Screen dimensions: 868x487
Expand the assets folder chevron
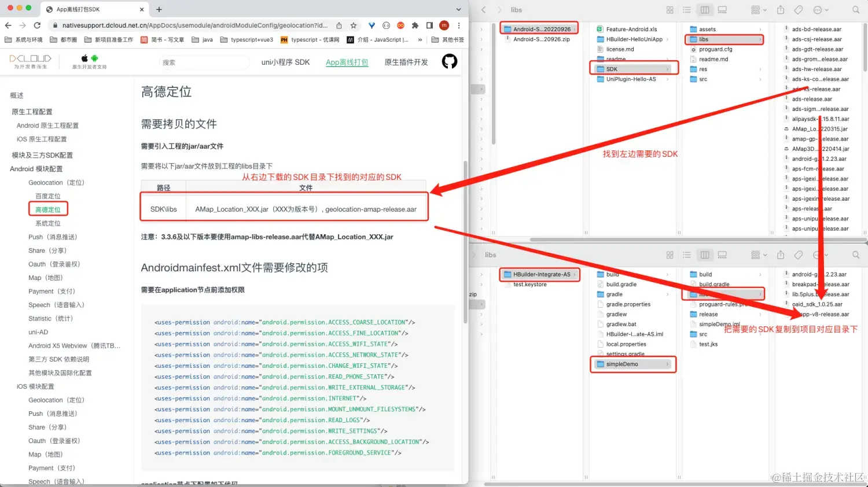click(760, 29)
